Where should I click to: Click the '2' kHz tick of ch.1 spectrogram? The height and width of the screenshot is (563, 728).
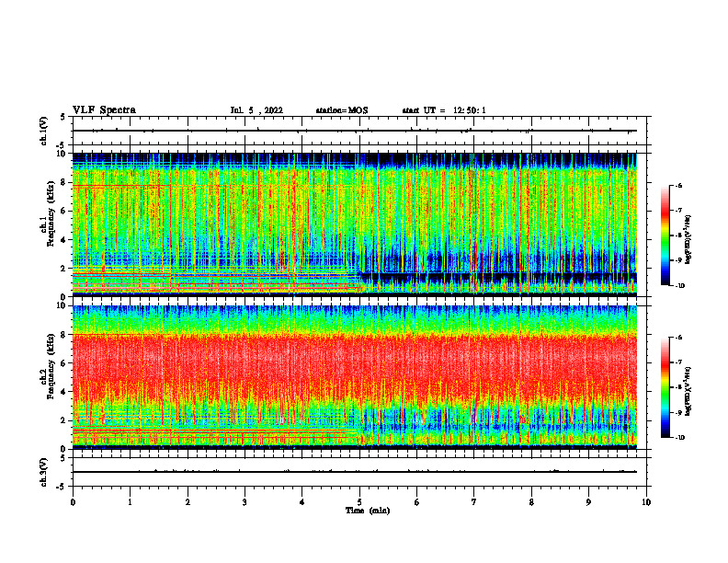pyautogui.click(x=65, y=268)
